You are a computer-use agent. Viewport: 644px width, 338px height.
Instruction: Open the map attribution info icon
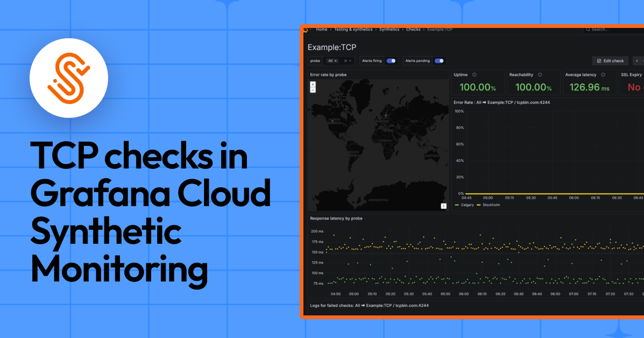[444, 205]
